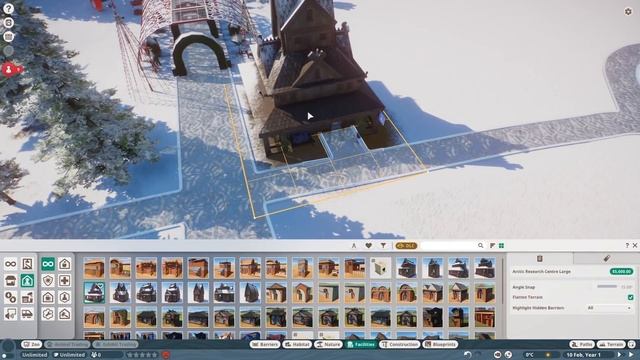Viewport: 640px width, 360px height.
Task: Open the Zoo tab in the bottom bar
Action: pos(31,344)
